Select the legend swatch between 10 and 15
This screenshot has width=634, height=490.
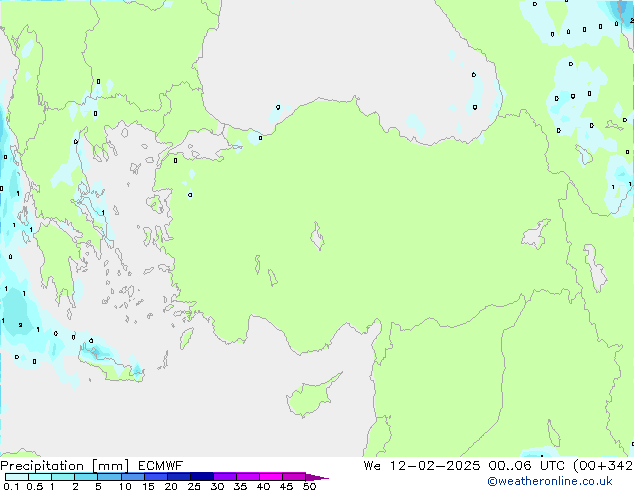(135, 477)
